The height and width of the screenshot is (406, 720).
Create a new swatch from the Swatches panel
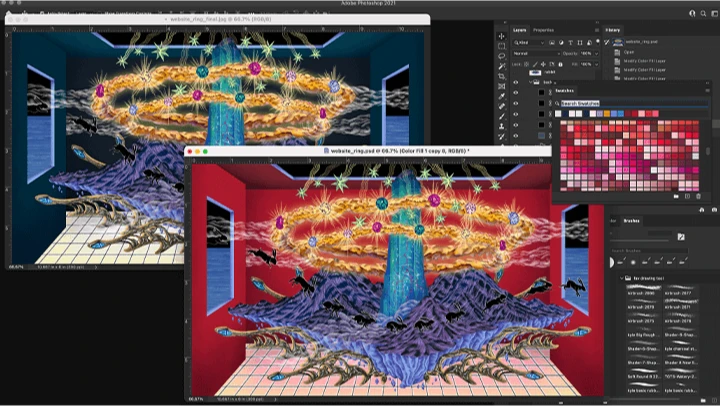[687, 196]
